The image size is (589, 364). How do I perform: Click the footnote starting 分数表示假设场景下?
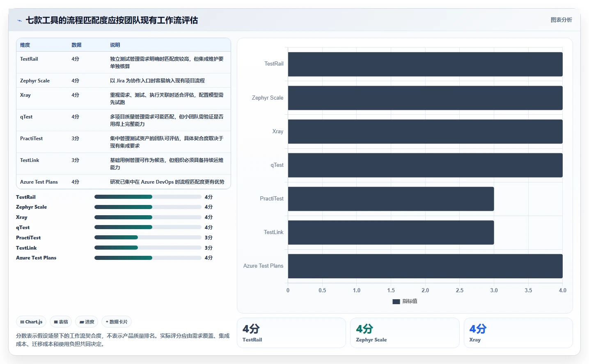tap(123, 340)
